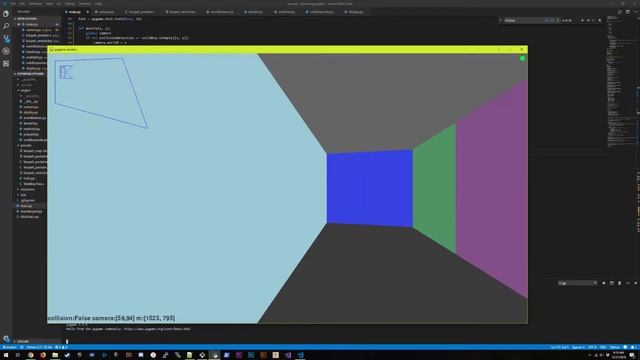Go to previous match in find widget
640x360 pixels.
[582, 20]
